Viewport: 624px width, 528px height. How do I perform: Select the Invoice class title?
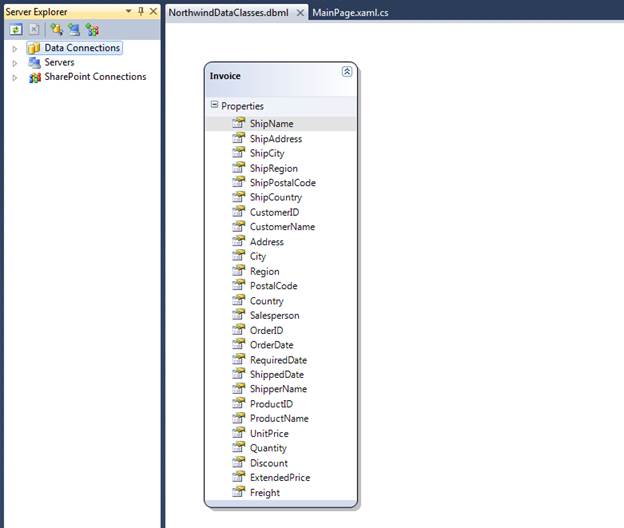point(225,76)
